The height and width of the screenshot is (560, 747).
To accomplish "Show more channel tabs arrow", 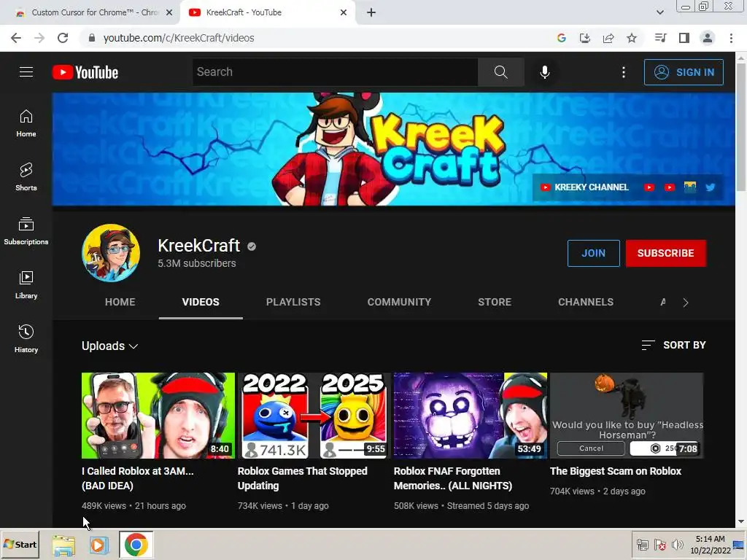I will tap(686, 303).
